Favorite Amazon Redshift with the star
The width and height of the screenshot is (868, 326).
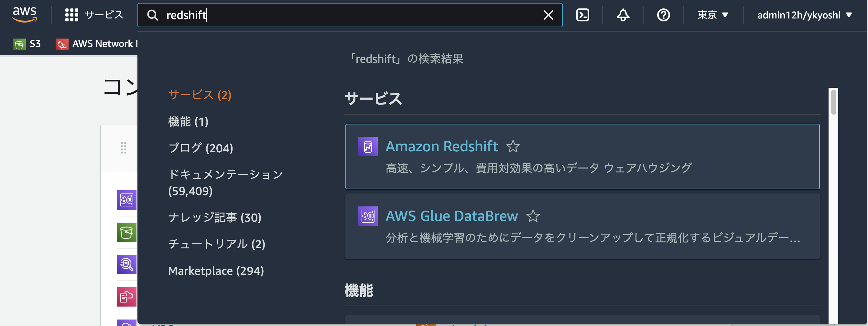(513, 146)
